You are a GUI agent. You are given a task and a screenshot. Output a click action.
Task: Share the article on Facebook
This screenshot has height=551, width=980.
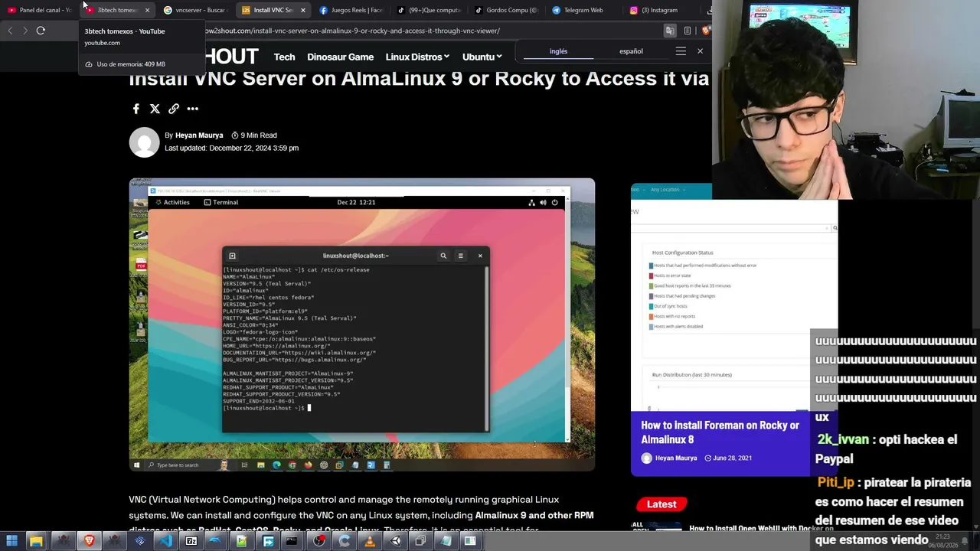tap(136, 109)
